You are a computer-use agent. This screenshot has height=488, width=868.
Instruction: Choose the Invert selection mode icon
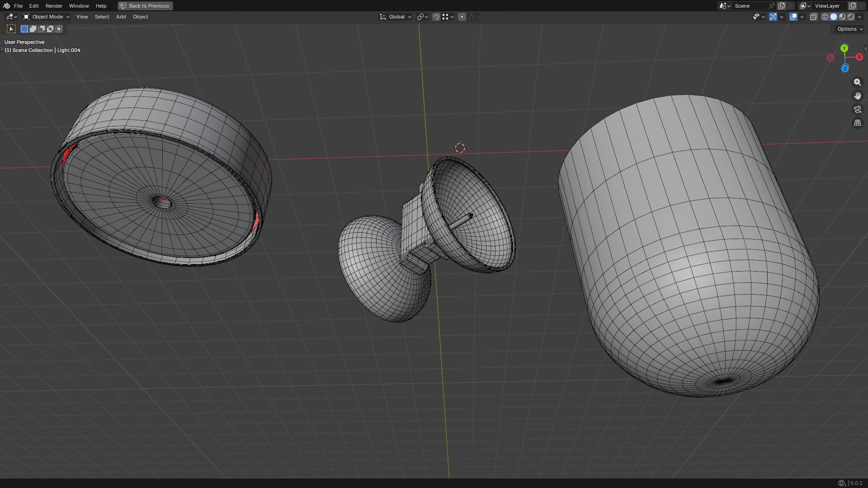[50, 29]
